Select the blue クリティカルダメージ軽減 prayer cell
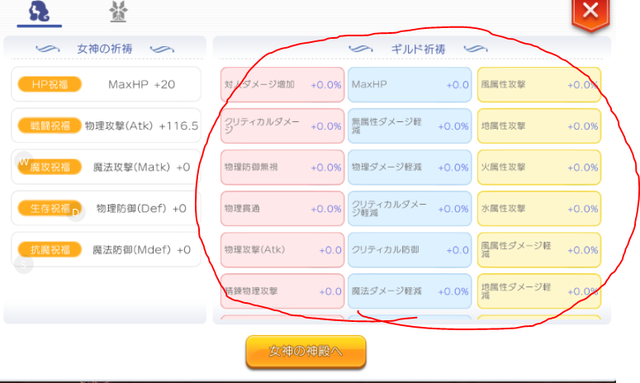This screenshot has height=383, width=640. point(410,208)
